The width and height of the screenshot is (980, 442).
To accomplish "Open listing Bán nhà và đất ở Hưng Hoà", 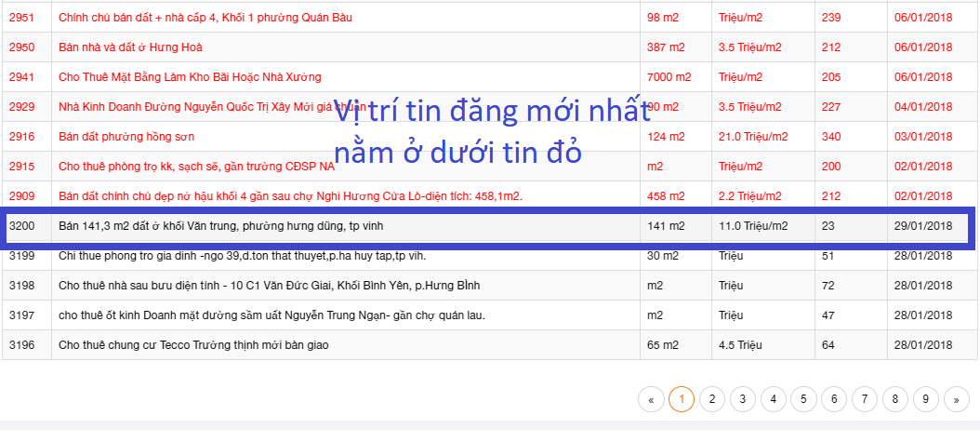I will click(x=130, y=47).
